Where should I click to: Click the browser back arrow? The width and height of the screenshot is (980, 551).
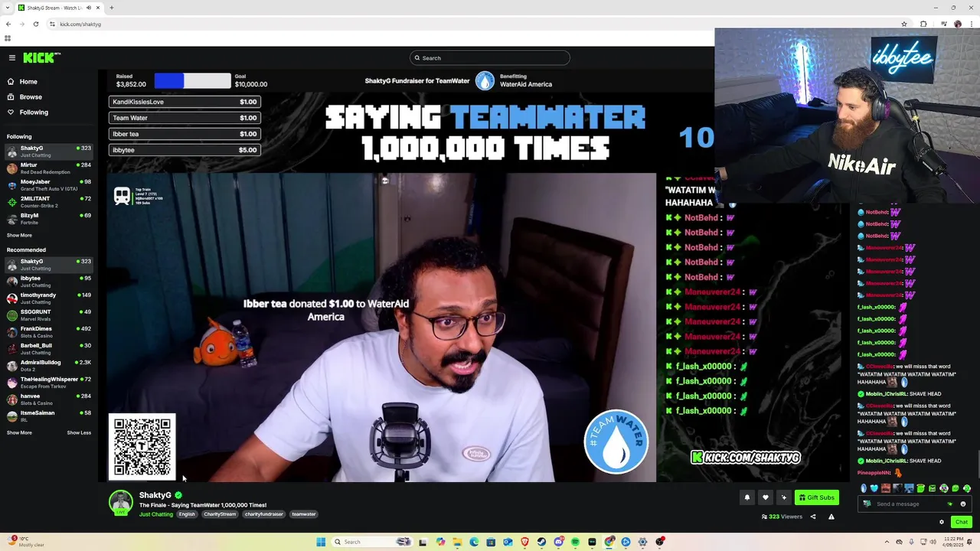8,24
